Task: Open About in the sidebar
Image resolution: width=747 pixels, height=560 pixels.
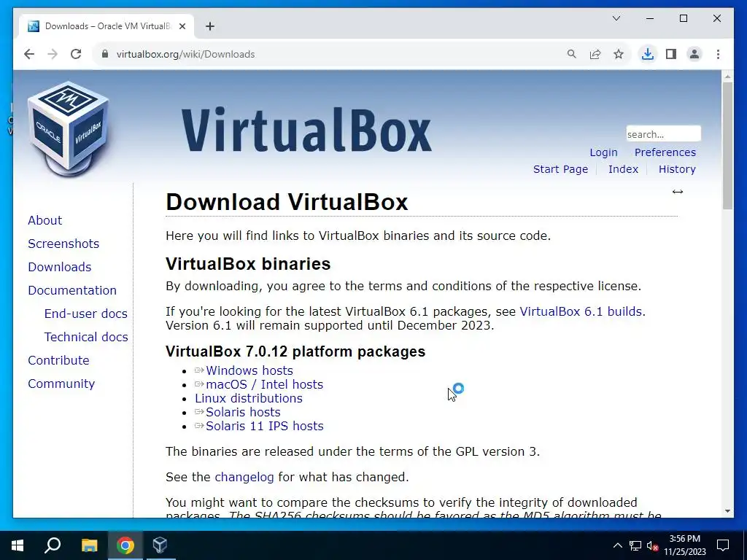Action: click(44, 220)
